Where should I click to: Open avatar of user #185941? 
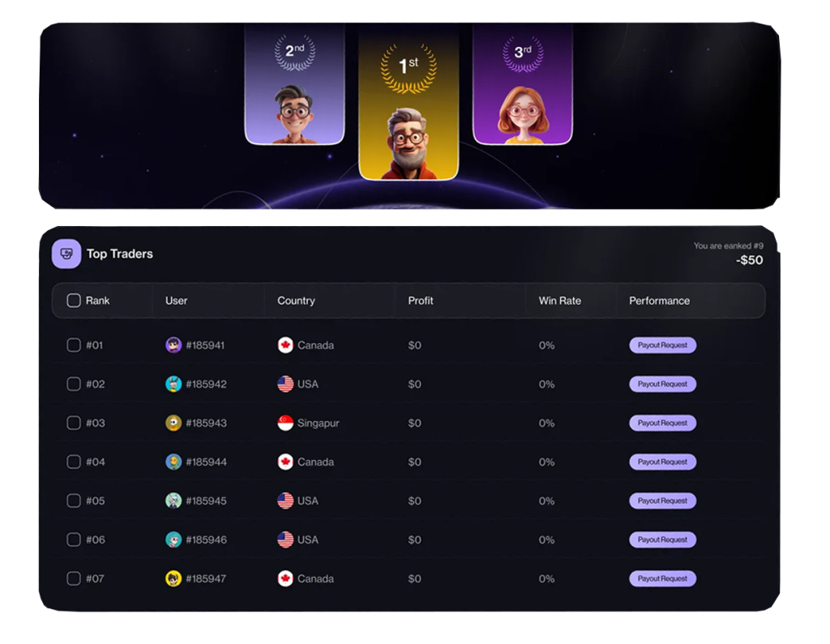pyautogui.click(x=173, y=345)
